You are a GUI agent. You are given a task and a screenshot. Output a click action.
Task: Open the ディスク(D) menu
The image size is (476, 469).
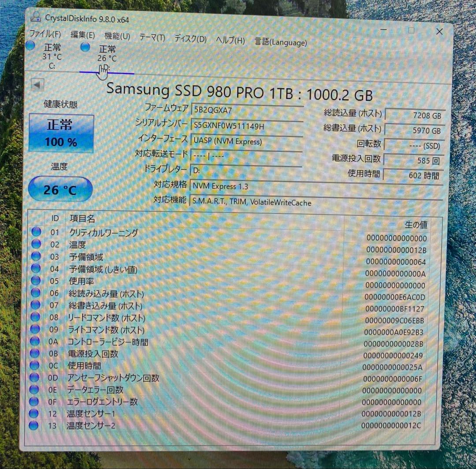pyautogui.click(x=190, y=39)
